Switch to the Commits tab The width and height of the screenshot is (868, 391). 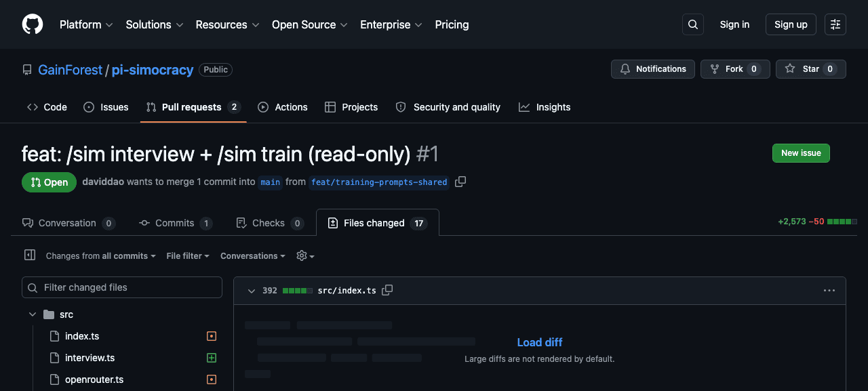[176, 223]
